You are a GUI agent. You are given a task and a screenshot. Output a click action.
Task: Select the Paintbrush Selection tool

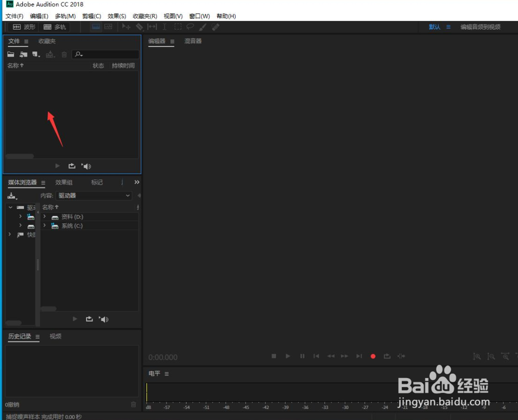point(202,27)
